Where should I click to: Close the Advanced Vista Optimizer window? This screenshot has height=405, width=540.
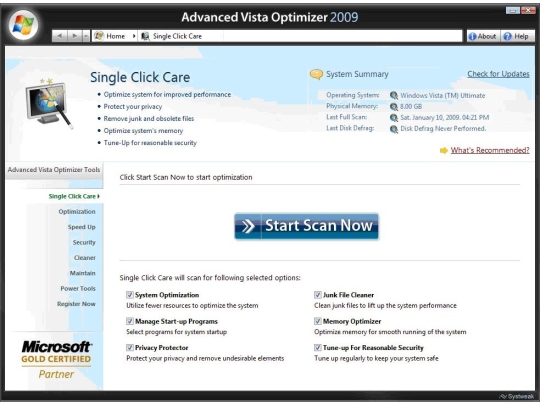tap(528, 10)
